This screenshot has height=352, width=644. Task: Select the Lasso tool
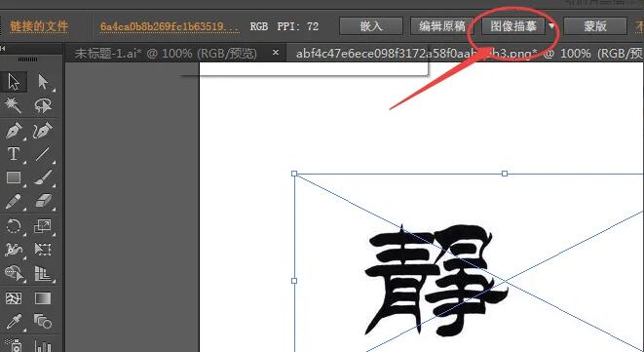point(43,105)
